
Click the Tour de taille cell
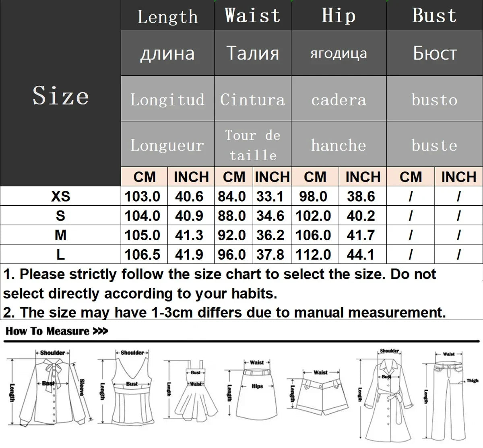(252, 144)
